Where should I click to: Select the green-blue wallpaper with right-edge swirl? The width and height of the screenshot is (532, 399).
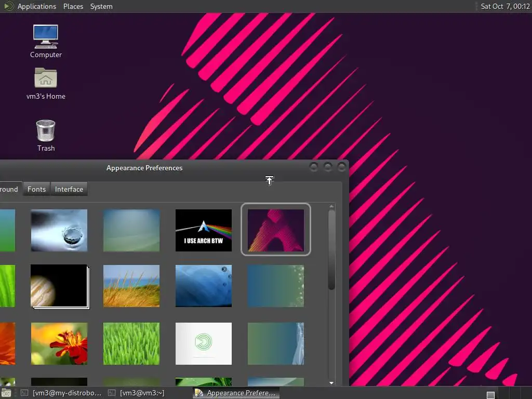[x=276, y=344]
